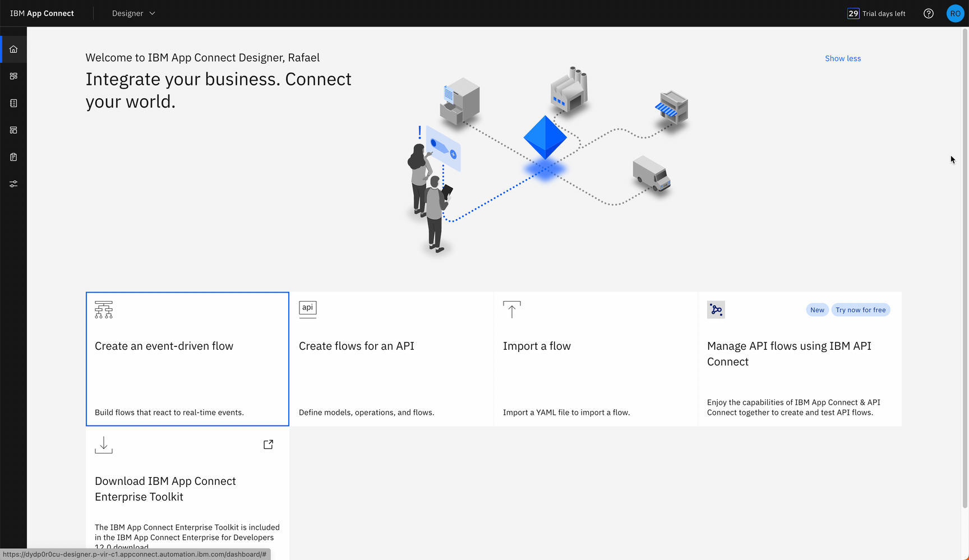The image size is (969, 560).
Task: Click the New badge on API Connect card
Action: pos(816,309)
